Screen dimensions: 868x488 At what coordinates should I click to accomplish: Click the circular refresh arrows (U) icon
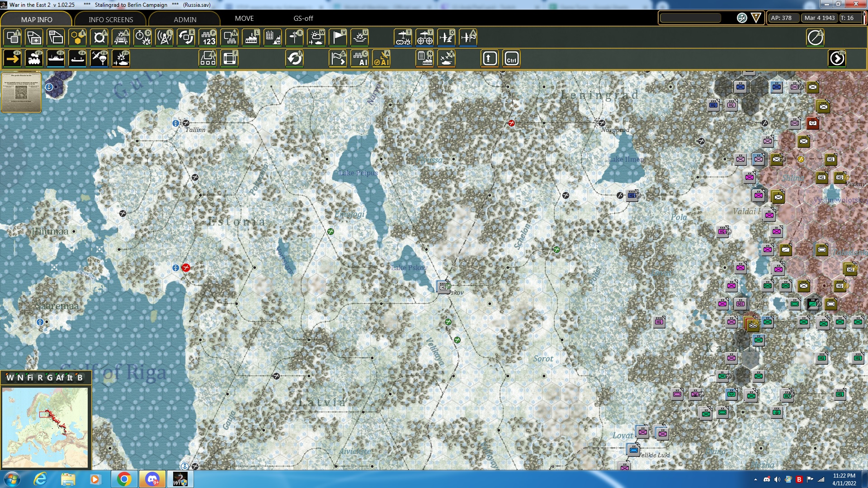tap(294, 59)
